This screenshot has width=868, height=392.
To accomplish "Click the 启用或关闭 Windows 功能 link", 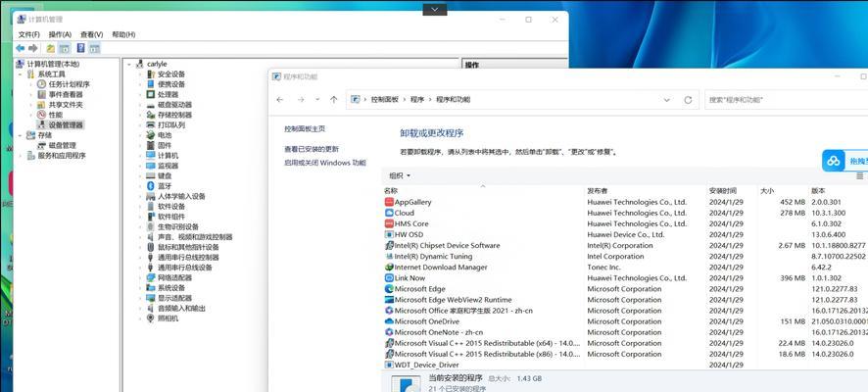I will coord(324,163).
